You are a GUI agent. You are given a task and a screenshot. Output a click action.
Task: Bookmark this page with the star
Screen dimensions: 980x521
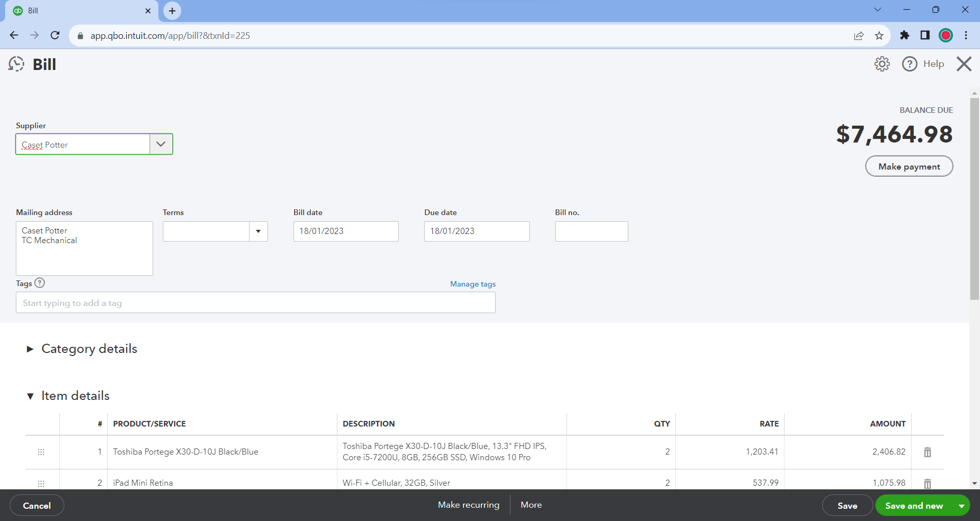click(879, 35)
